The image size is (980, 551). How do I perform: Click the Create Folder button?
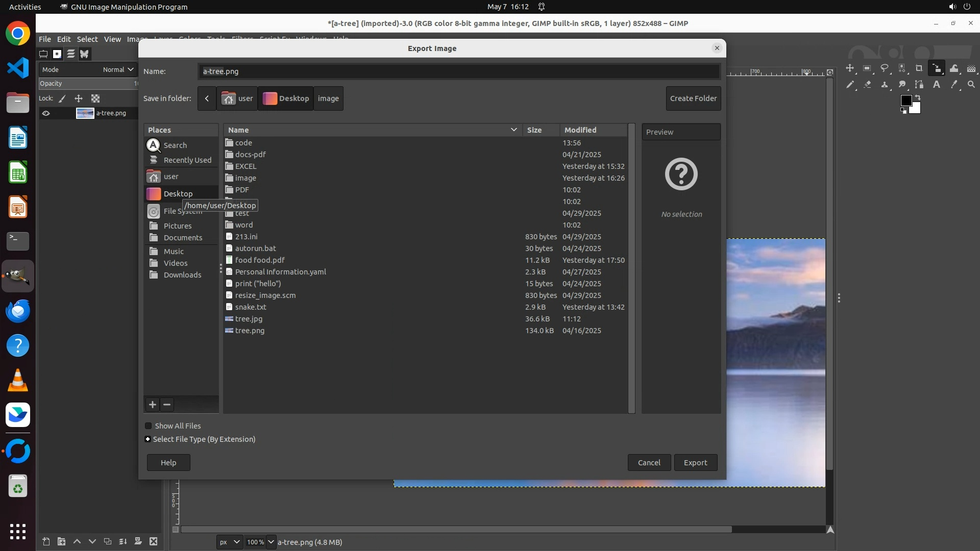tap(693, 98)
